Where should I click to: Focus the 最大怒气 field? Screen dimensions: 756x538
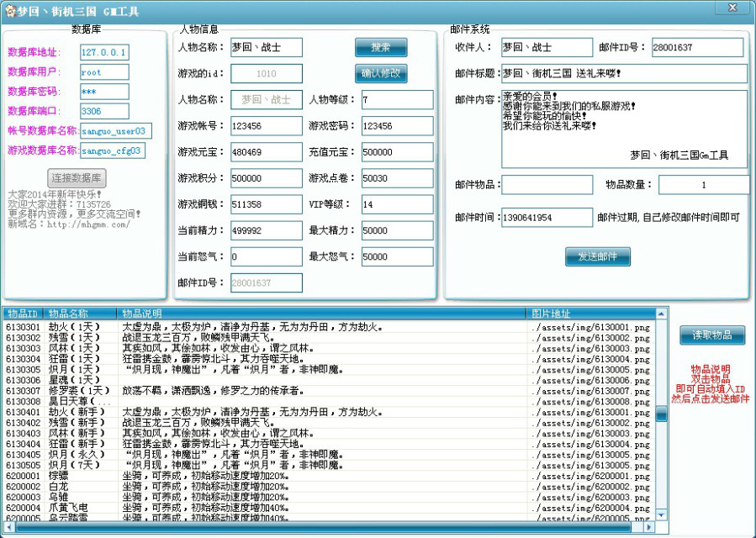pos(398,256)
